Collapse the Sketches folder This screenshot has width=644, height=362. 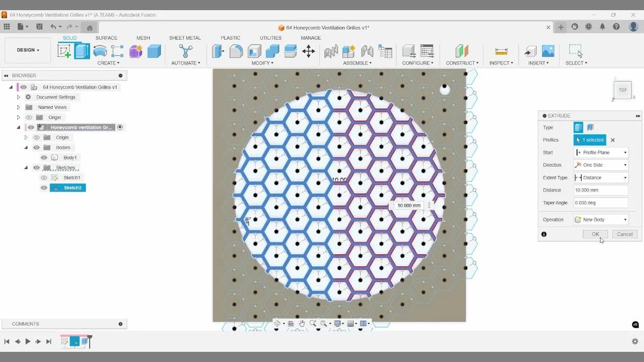tap(26, 168)
